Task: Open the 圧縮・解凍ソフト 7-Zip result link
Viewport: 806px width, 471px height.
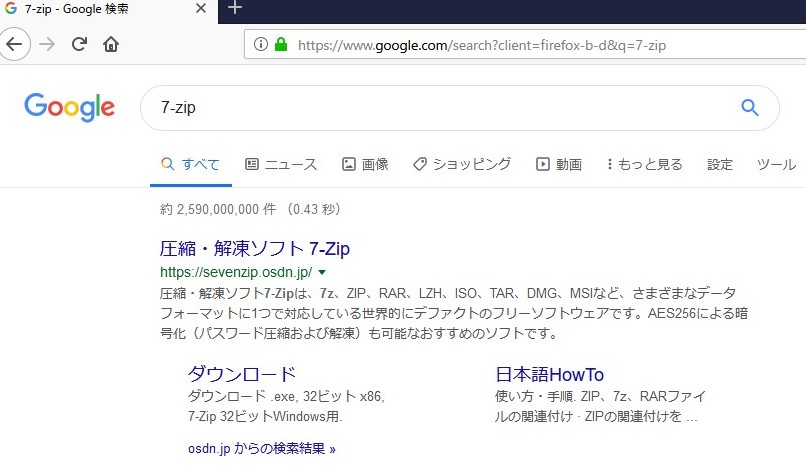Action: (x=254, y=249)
